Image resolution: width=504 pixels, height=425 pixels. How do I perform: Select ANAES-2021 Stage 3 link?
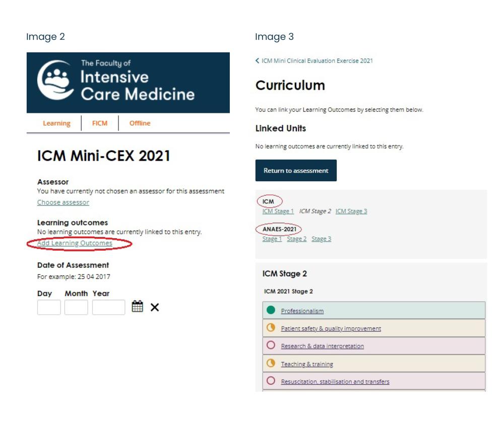click(322, 239)
